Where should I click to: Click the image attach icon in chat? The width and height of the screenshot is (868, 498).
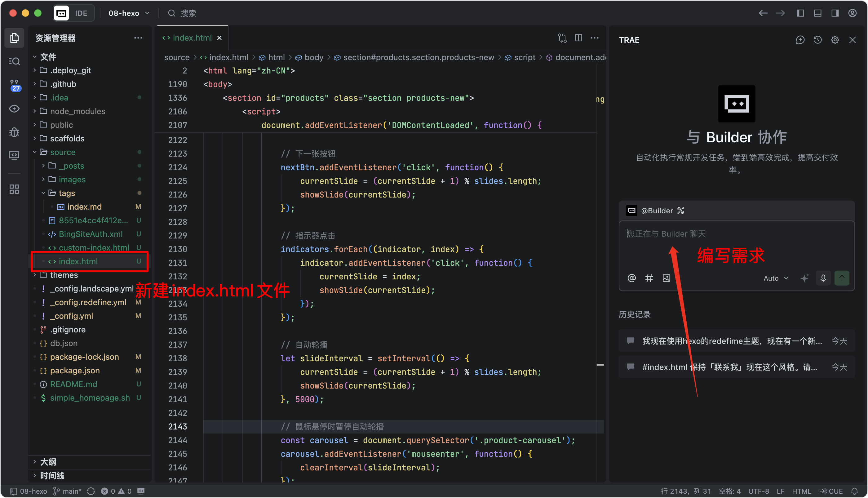point(666,278)
